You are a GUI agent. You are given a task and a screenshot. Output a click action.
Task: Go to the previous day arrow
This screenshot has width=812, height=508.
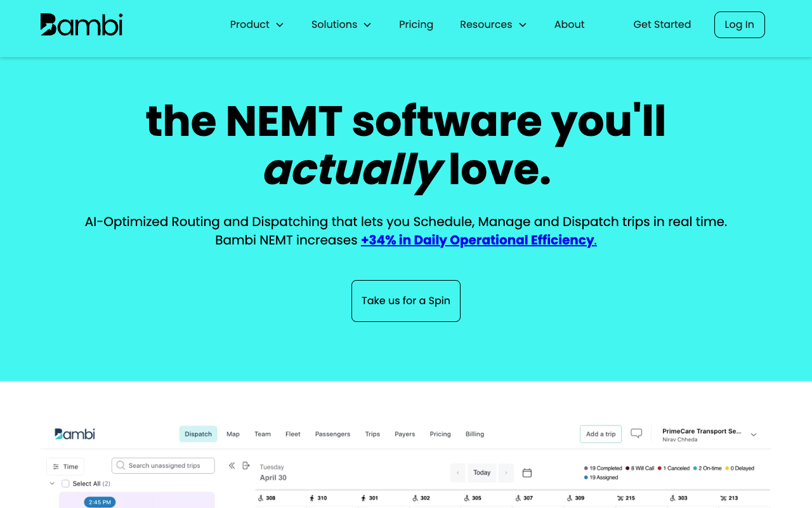pyautogui.click(x=457, y=472)
